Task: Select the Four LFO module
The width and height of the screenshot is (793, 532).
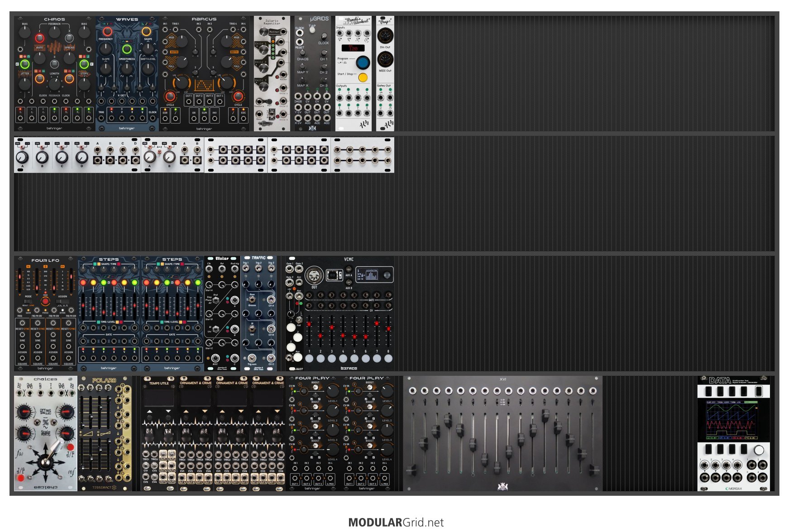Action: [46, 313]
